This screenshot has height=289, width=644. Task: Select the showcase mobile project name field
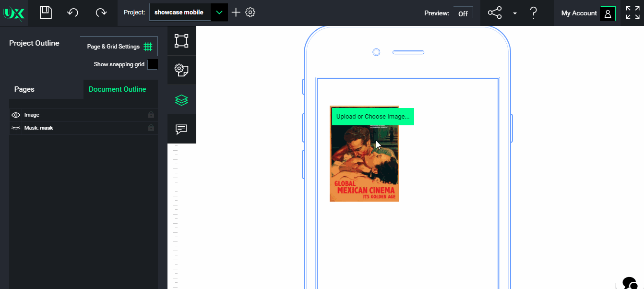[x=179, y=12]
